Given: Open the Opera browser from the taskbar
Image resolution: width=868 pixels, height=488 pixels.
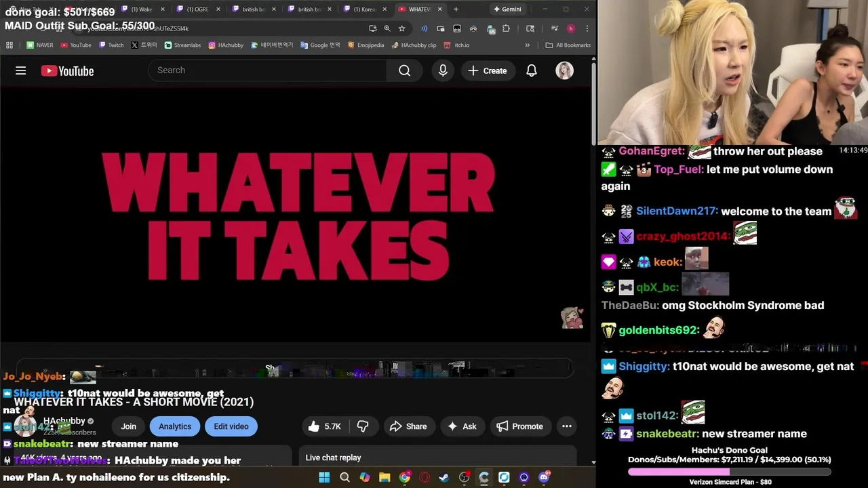Looking at the screenshot, I should click(425, 477).
